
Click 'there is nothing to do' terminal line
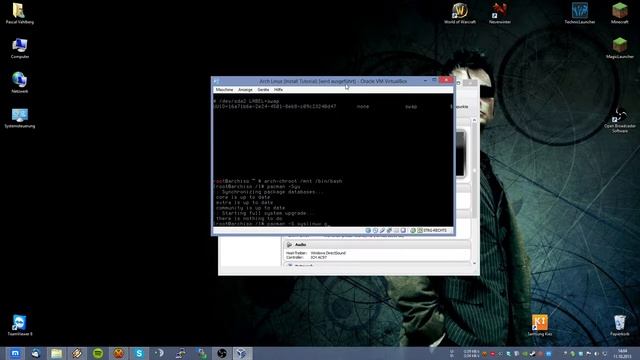click(x=249, y=218)
